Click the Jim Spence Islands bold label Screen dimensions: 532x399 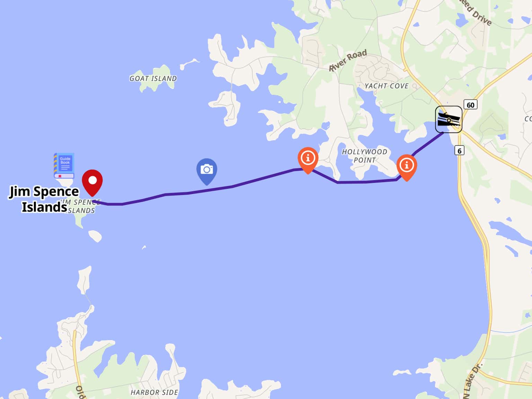coord(44,199)
